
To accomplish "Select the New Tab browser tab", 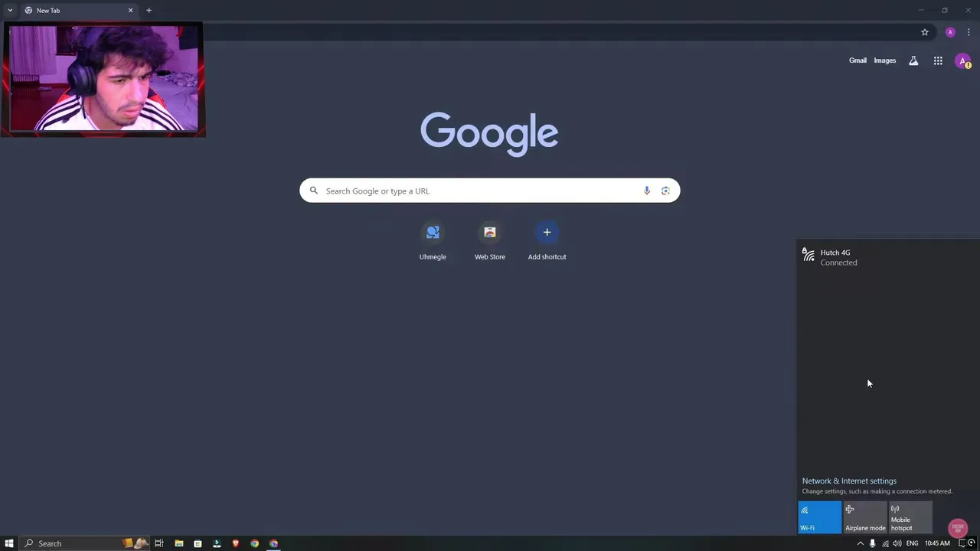I will [x=77, y=10].
